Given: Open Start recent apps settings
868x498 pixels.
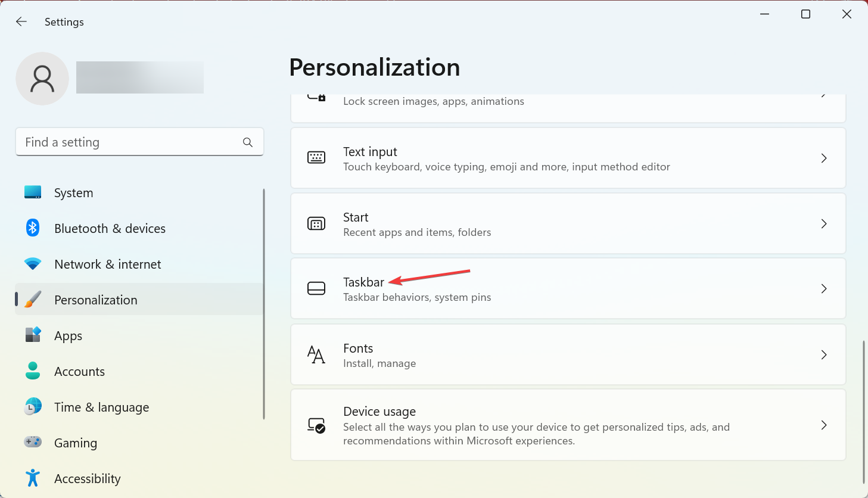Looking at the screenshot, I should pyautogui.click(x=568, y=224).
